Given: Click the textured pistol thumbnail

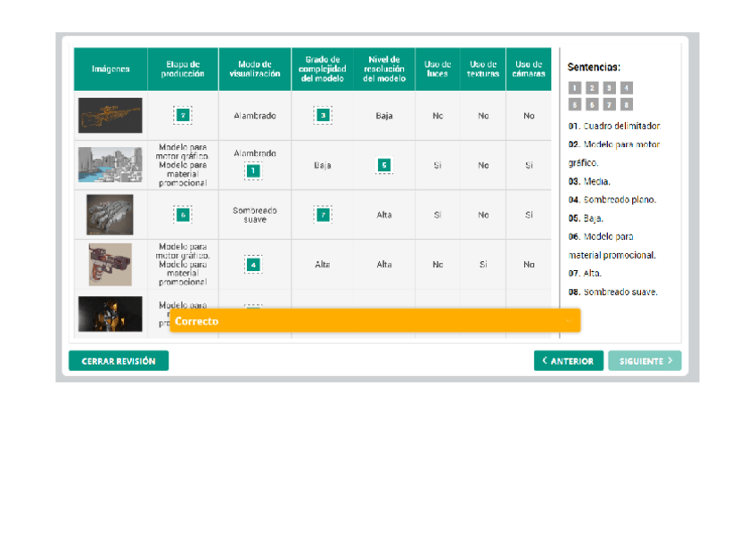Looking at the screenshot, I should tap(110, 265).
